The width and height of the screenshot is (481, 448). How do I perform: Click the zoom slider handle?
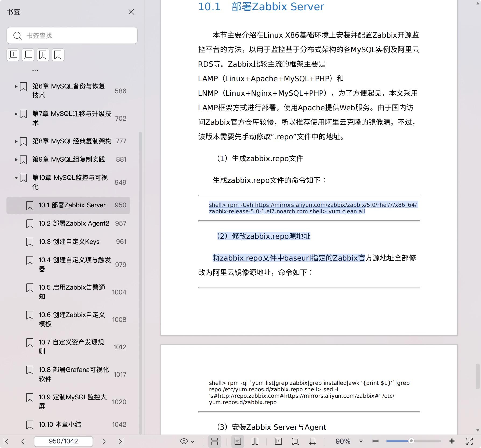click(411, 441)
